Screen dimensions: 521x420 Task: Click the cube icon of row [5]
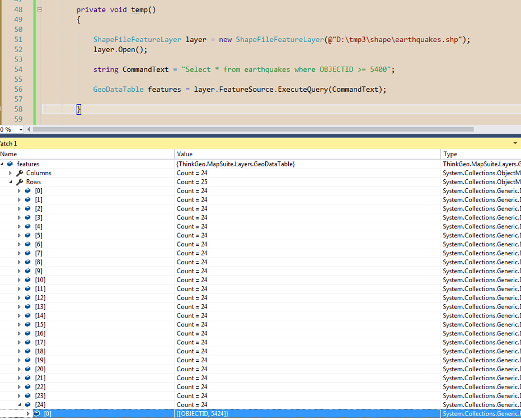pos(28,236)
